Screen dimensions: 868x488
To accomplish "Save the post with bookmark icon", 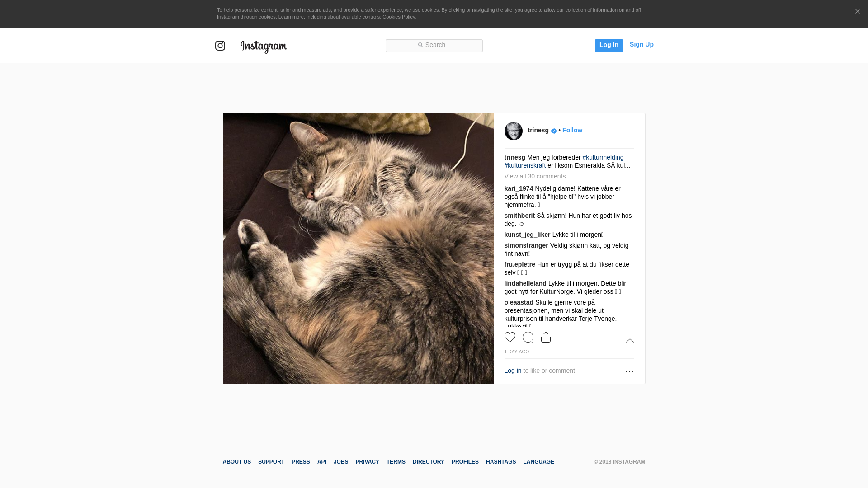I will pyautogui.click(x=630, y=337).
